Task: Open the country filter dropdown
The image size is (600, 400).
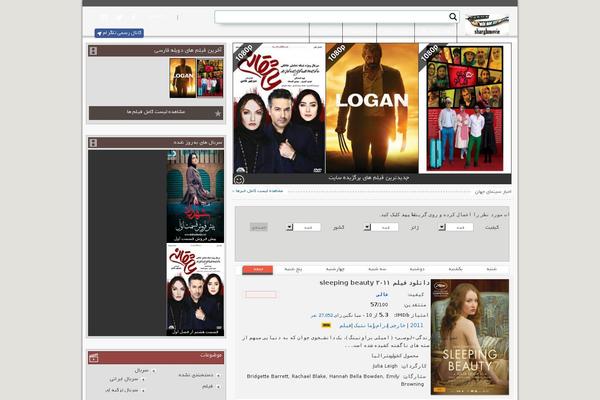Action: 303,227
